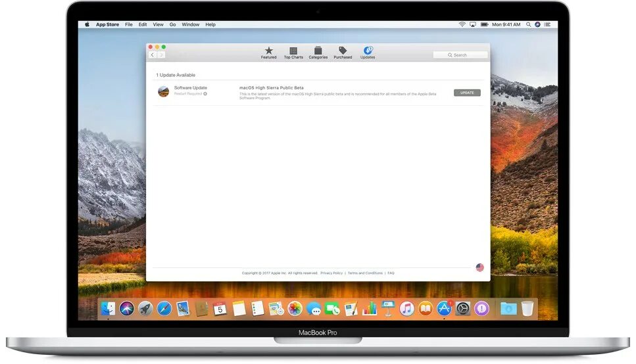Open the Privacy Policy link
The width and height of the screenshot is (636, 364).
pos(331,273)
